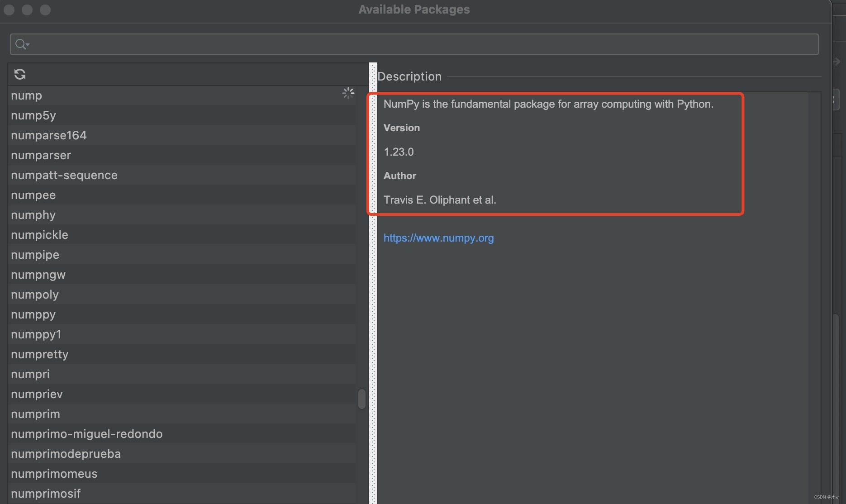Select the numparse164 package
The width and height of the screenshot is (846, 504).
click(x=182, y=135)
